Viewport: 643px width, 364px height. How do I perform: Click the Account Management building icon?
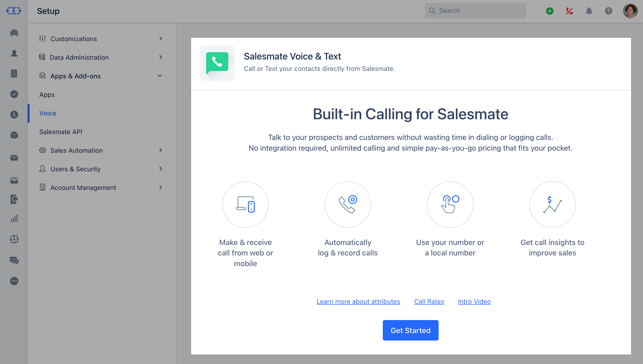tap(42, 187)
